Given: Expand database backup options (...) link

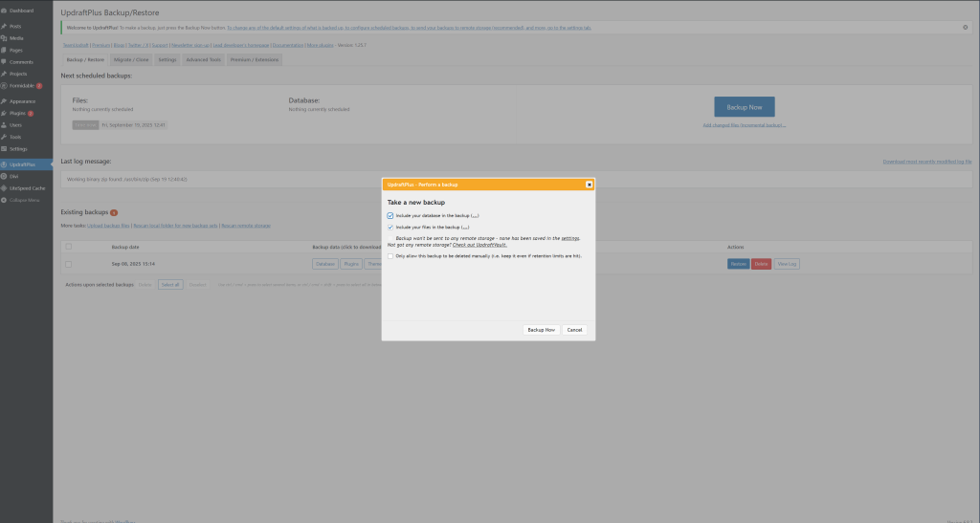Looking at the screenshot, I should [x=475, y=216].
